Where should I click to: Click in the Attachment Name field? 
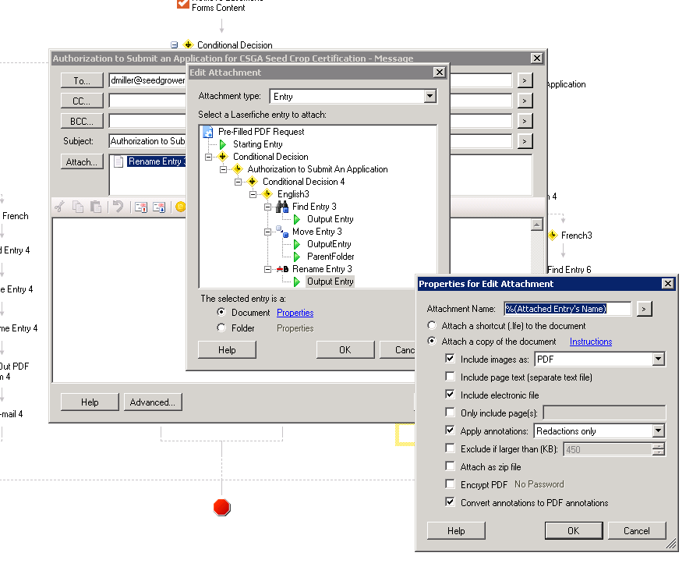(567, 309)
